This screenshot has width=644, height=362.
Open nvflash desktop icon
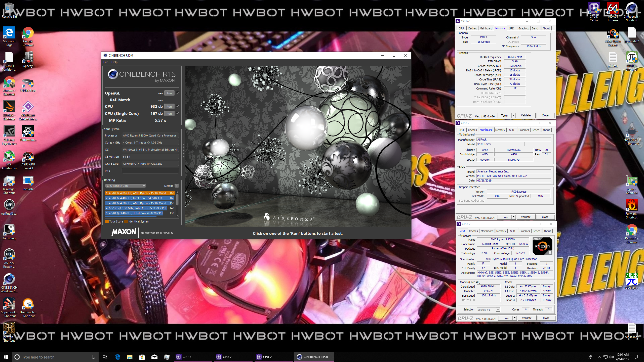click(x=28, y=183)
